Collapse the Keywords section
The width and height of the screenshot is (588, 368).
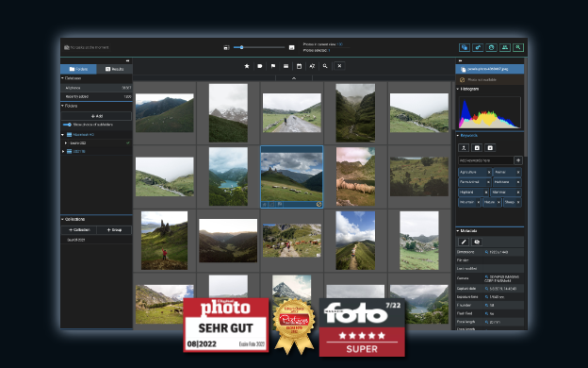(458, 135)
